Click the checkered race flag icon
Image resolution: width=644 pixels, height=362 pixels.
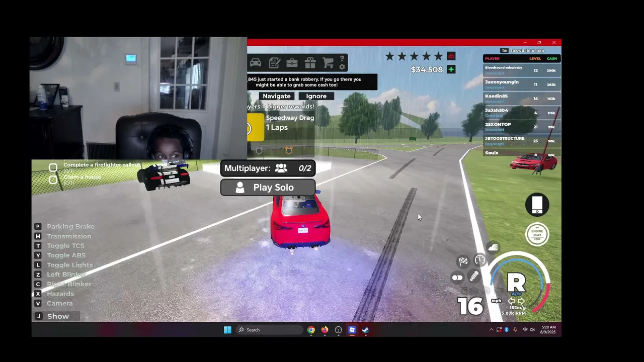point(463,261)
